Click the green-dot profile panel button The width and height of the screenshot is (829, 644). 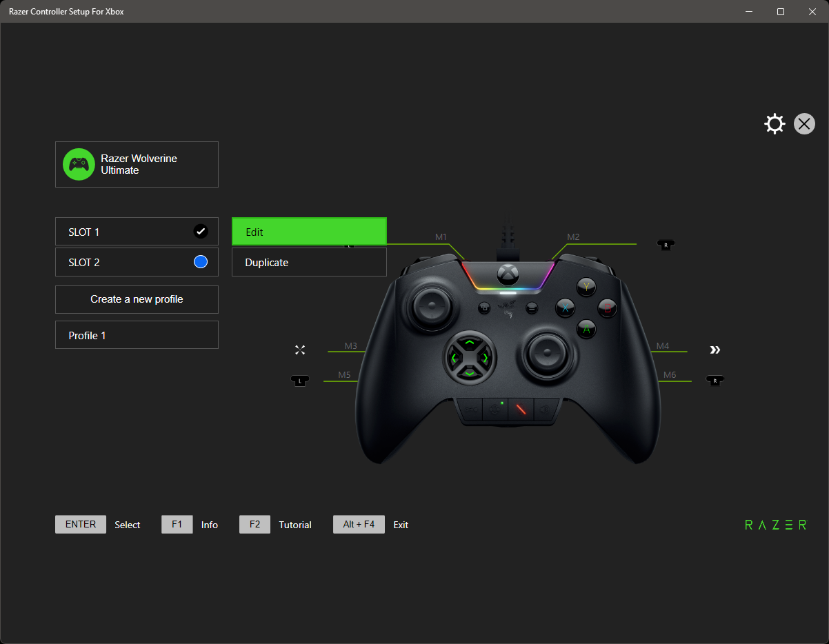coord(495,409)
